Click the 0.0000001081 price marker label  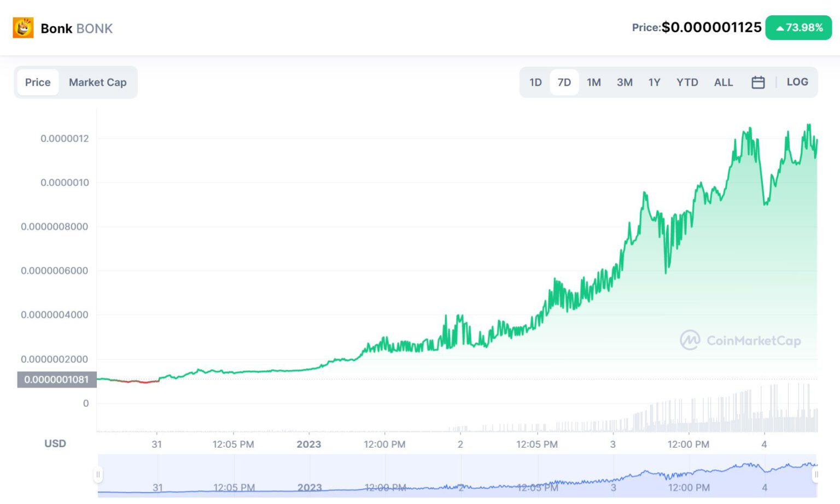56,379
